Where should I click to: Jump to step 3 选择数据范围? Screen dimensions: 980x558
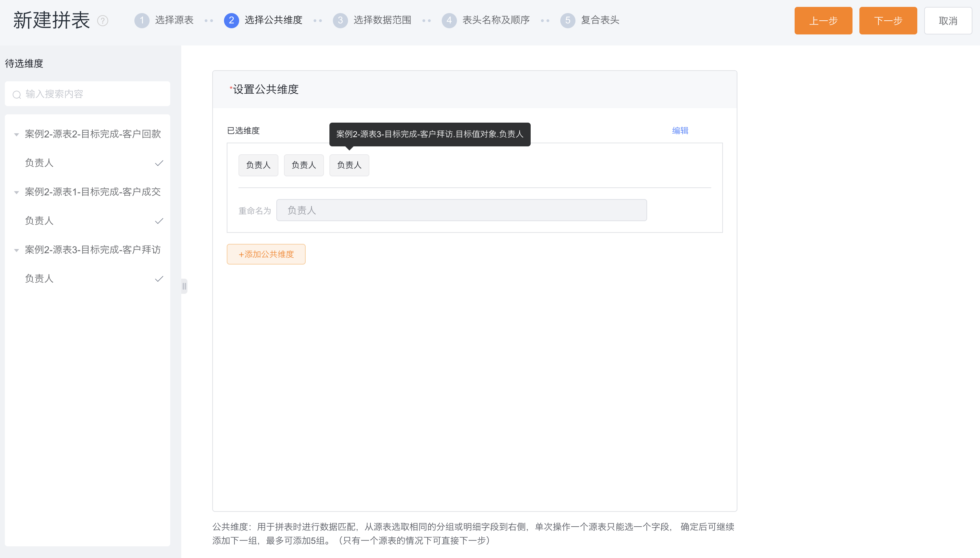372,20
